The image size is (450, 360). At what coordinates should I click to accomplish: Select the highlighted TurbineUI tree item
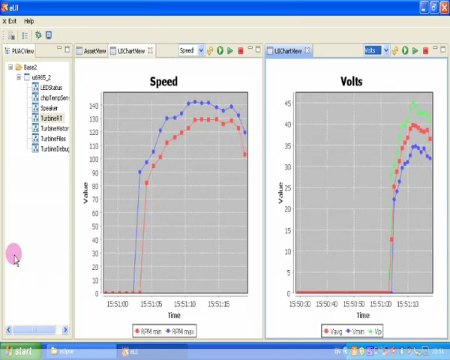tap(51, 118)
